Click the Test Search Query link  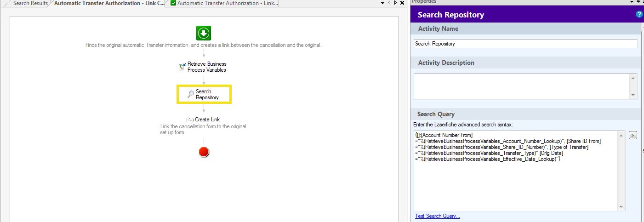(437, 216)
